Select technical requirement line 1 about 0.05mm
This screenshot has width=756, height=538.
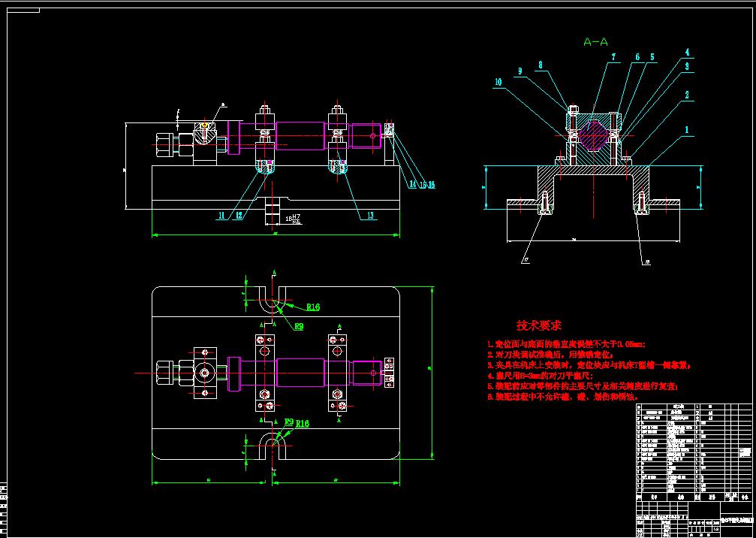point(566,344)
